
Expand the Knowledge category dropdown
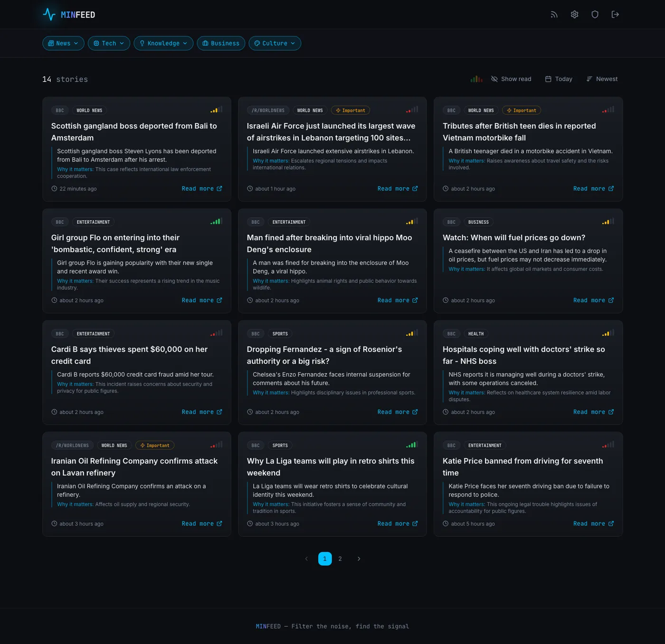tap(163, 43)
